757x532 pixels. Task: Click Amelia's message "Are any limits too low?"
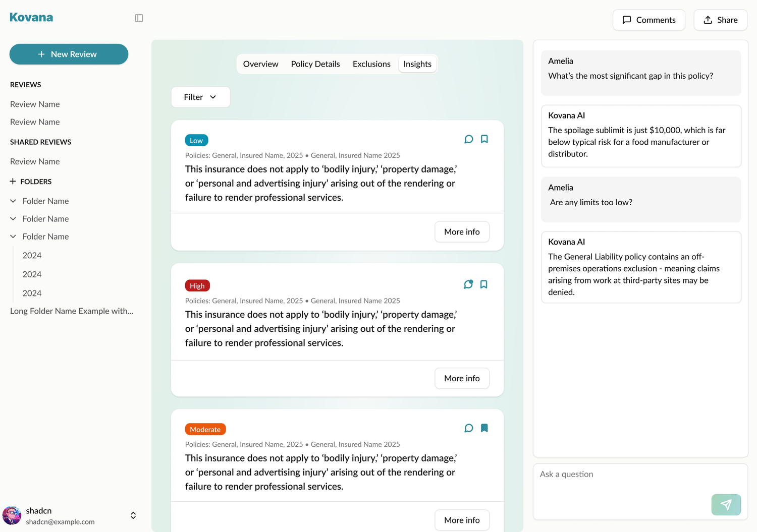[x=641, y=199]
